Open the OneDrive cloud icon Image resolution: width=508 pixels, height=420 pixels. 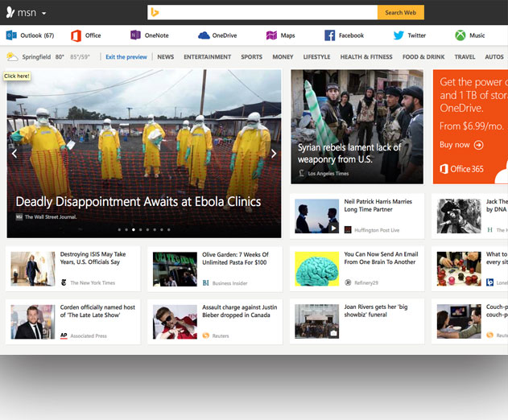(204, 35)
